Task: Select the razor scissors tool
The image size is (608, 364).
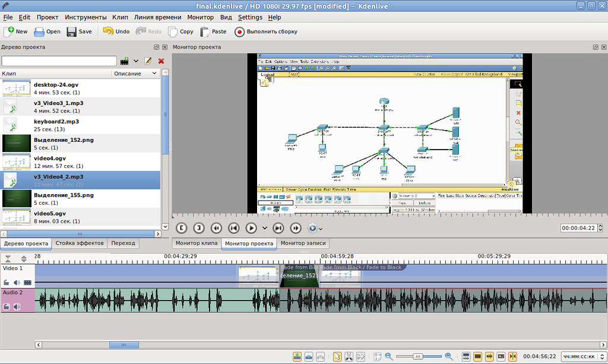Action: pyautogui.click(x=349, y=356)
